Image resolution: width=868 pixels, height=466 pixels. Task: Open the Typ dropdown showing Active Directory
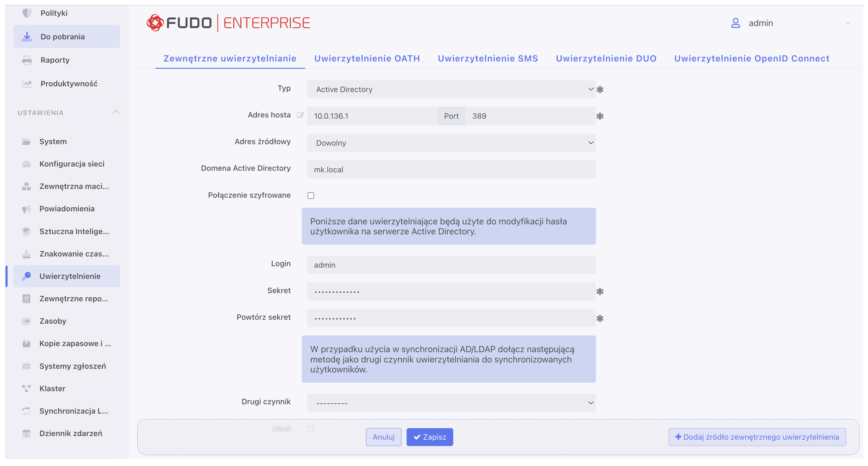tap(451, 89)
